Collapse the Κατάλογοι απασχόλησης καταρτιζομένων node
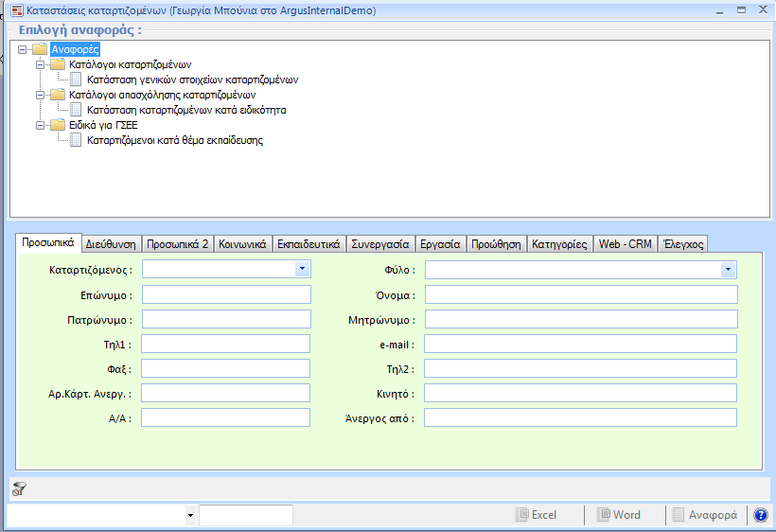The width and height of the screenshot is (776, 532). click(x=41, y=95)
